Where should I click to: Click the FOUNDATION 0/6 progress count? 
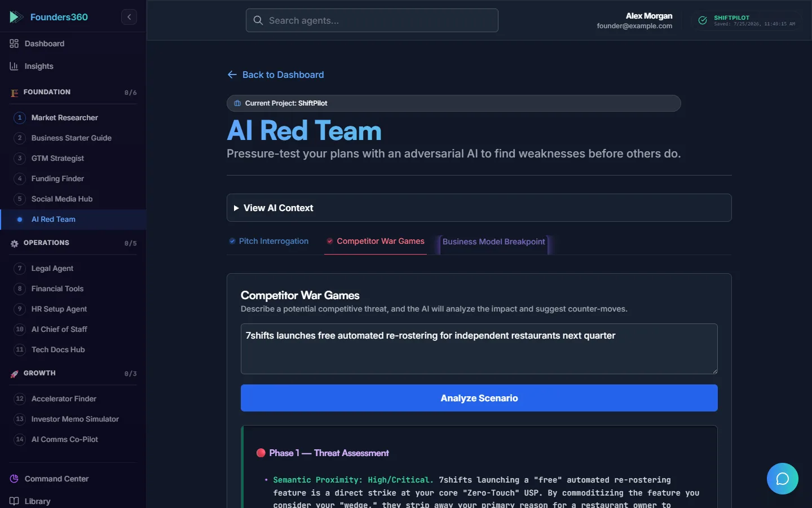coord(130,93)
